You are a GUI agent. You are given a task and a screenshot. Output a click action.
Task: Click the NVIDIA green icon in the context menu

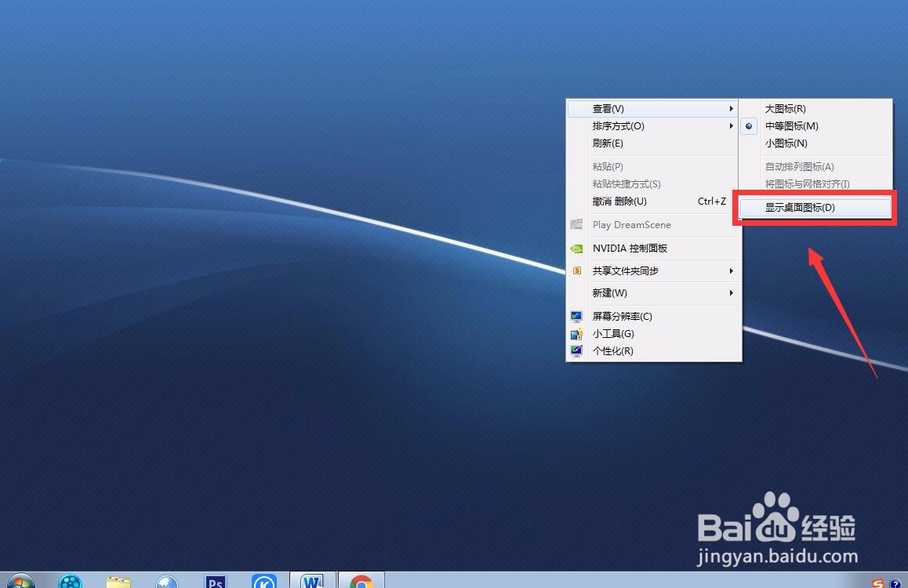[x=576, y=249]
